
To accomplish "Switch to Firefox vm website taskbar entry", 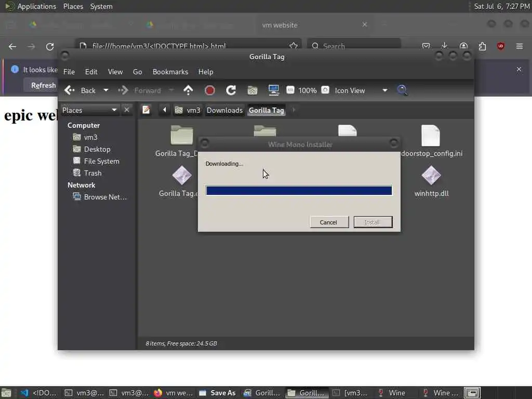I will click(x=173, y=393).
